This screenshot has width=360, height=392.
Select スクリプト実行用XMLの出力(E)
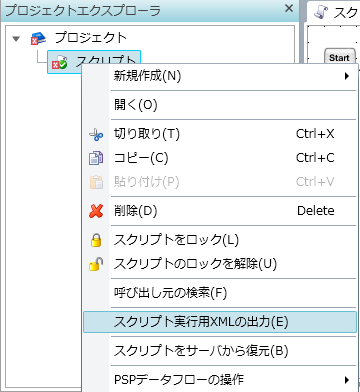pos(220,322)
